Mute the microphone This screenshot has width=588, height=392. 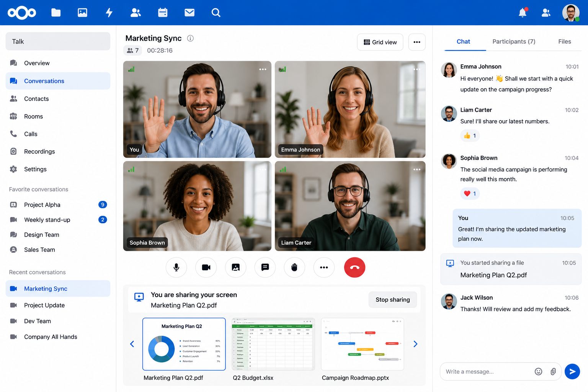pyautogui.click(x=176, y=267)
